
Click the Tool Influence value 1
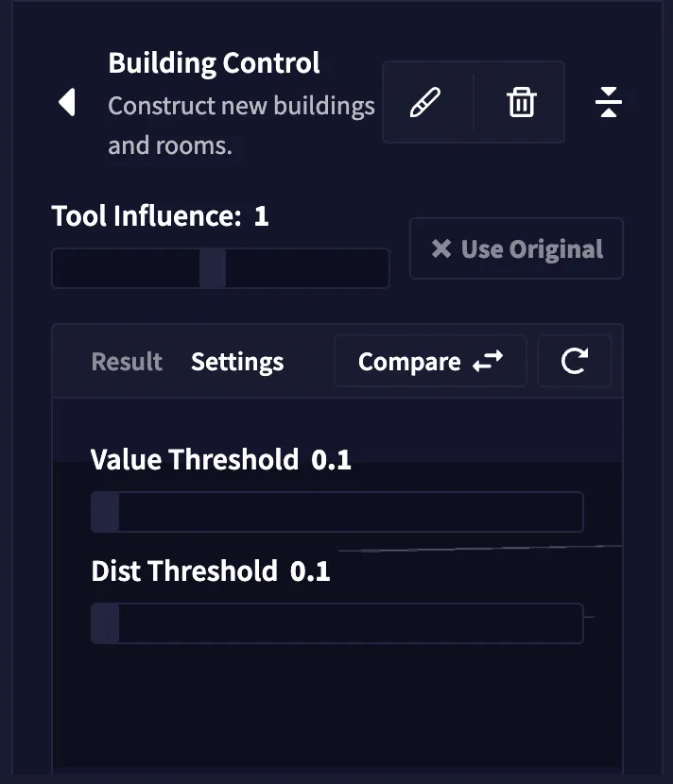[261, 216]
